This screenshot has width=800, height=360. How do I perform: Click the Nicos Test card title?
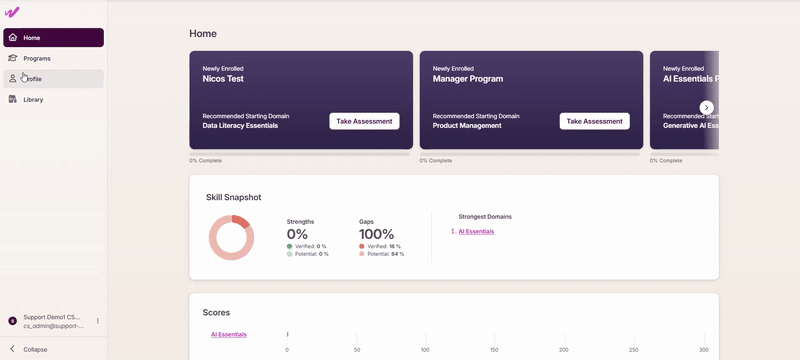(223, 79)
